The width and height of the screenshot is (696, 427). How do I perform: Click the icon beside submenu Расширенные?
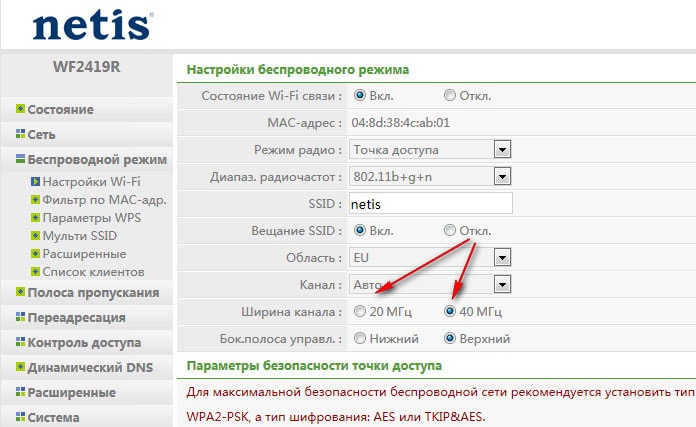[36, 253]
